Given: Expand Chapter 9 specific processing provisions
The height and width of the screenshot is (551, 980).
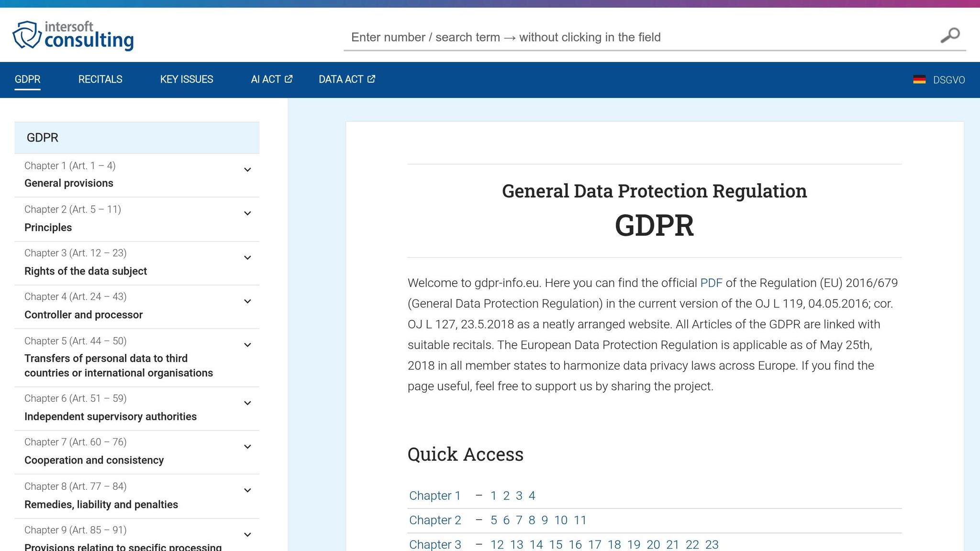Looking at the screenshot, I should (247, 534).
